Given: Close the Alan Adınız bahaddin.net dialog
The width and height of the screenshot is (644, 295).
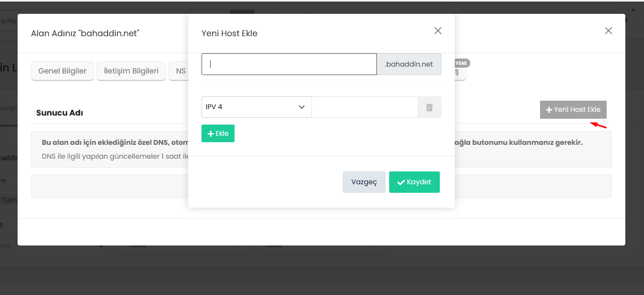Looking at the screenshot, I should click(x=608, y=31).
